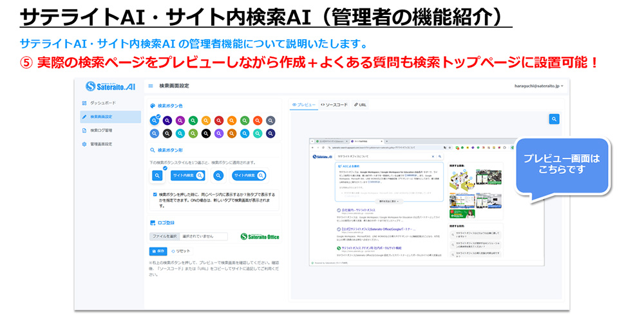Click the Sateraito.AI logo in the sidebar
The height and width of the screenshot is (317, 644).
[111, 86]
